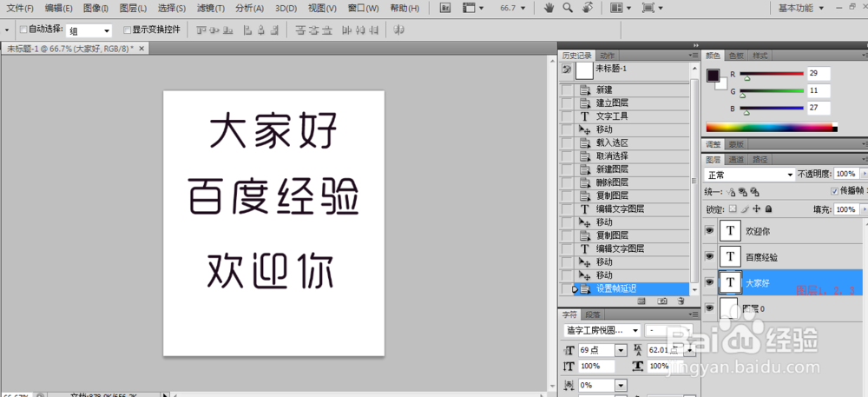Click the R red color slider
The width and height of the screenshot is (868, 397).
[x=772, y=74]
